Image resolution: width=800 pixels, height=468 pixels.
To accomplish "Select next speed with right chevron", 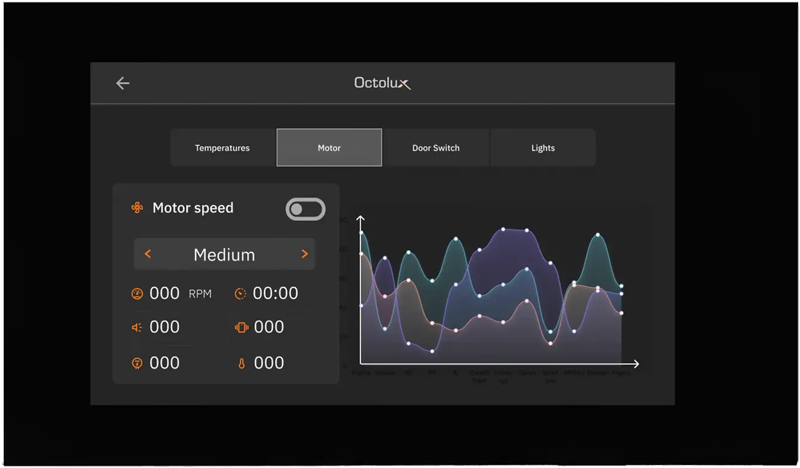I will click(x=304, y=255).
